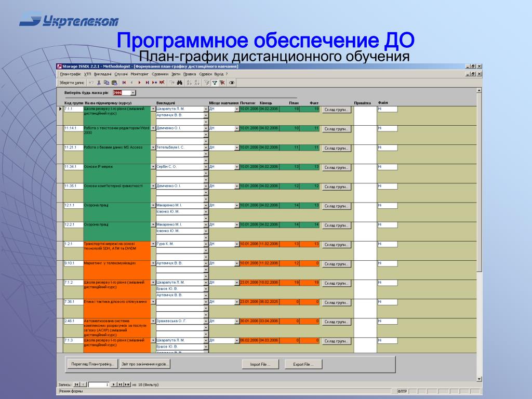Image resolution: width=532 pixels, height=399 pixels.
Task: Click the Copy toolbar icon
Action: (107, 83)
